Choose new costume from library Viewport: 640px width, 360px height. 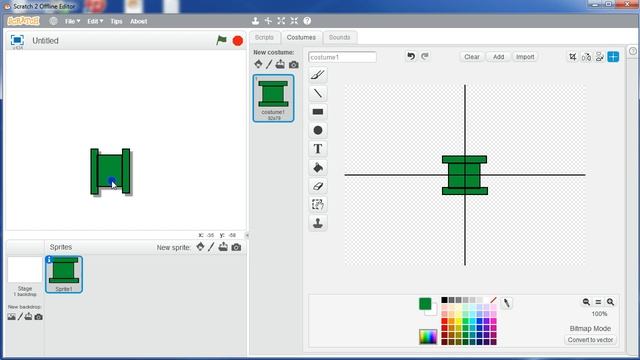click(x=258, y=64)
